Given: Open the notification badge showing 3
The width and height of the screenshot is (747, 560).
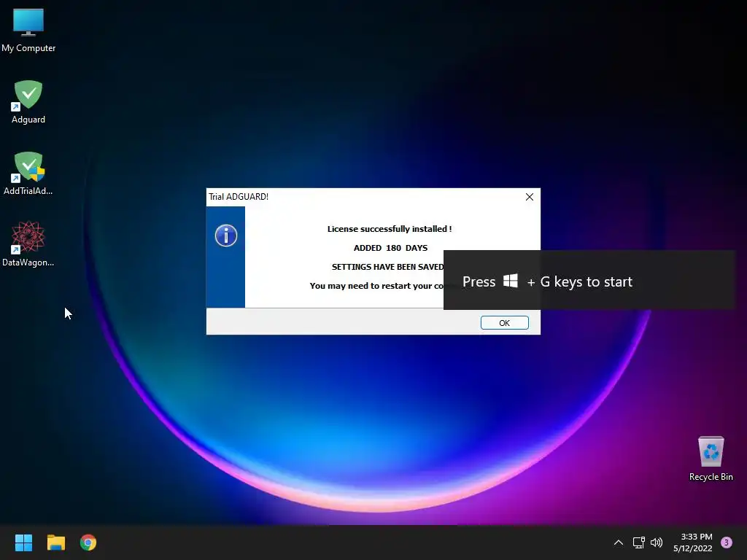Looking at the screenshot, I should [x=727, y=542].
